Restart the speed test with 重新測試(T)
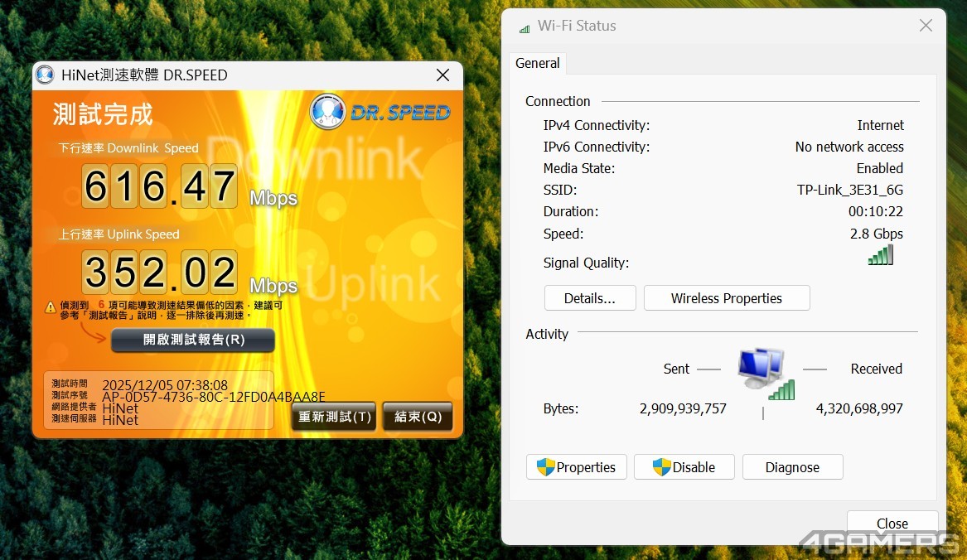Viewport: 967px width, 560px height. click(x=335, y=417)
